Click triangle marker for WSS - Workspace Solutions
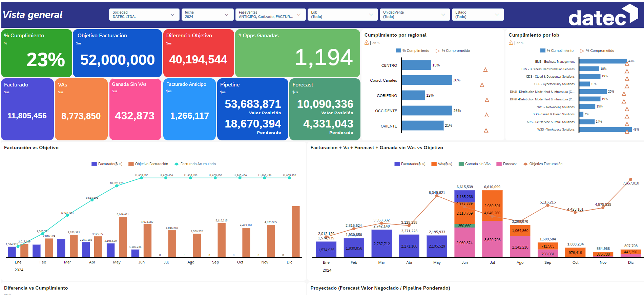 pos(627,132)
